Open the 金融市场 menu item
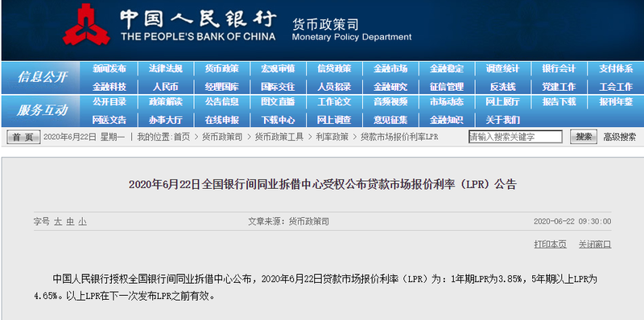Image resolution: width=644 pixels, height=320 pixels. click(x=390, y=69)
